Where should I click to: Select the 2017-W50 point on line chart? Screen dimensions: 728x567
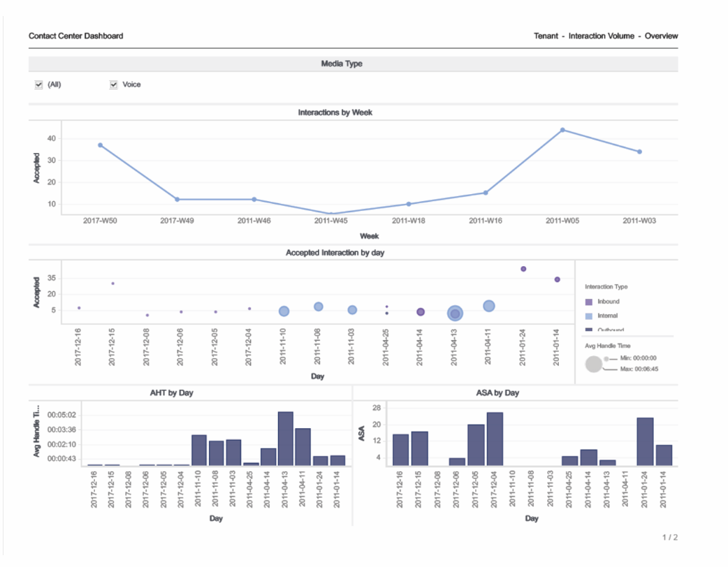click(101, 145)
